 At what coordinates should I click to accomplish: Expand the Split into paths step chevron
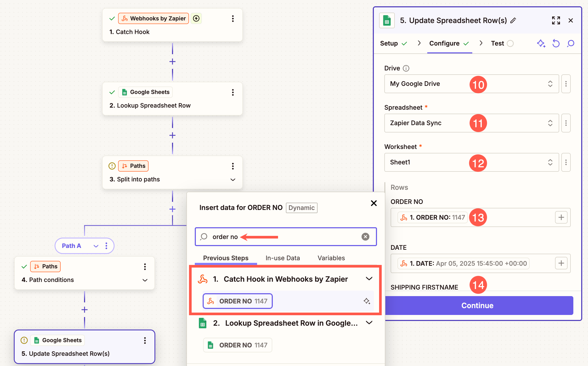tap(232, 180)
